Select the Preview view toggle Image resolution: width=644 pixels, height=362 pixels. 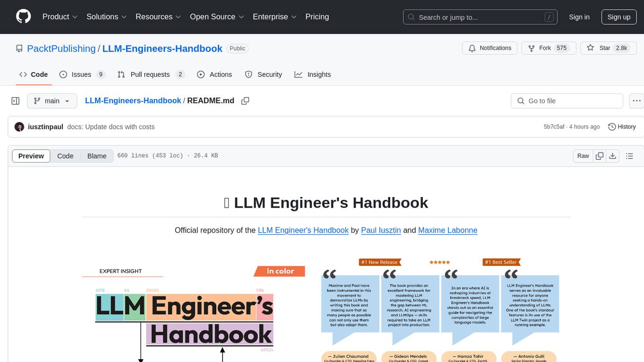point(31,156)
